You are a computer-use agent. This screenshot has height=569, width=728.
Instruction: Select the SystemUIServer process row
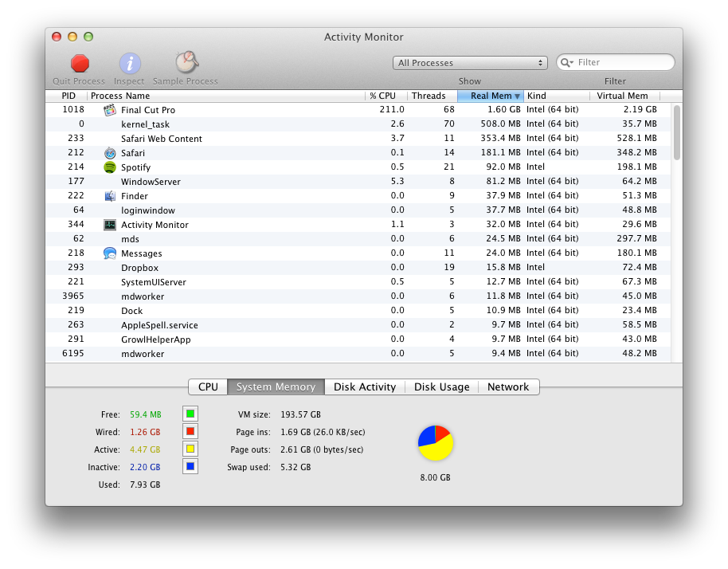[x=358, y=282]
